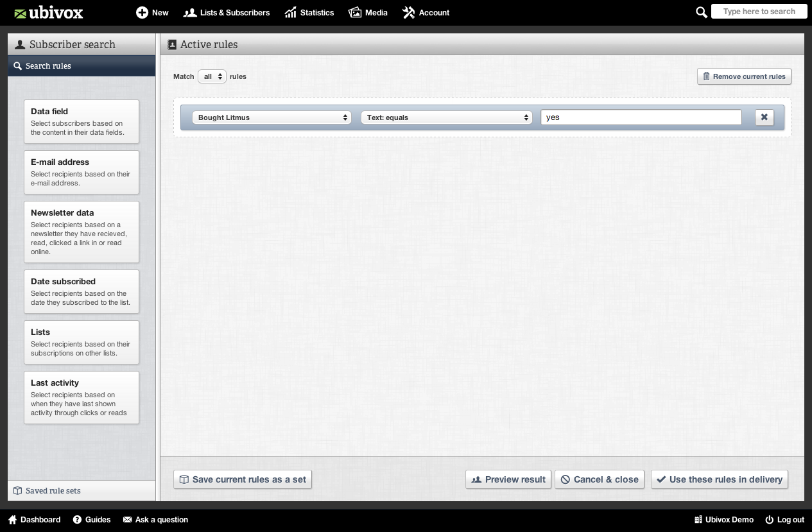The image size is (812, 532).
Task: Open the Bought Litmus field dropdown
Action: [272, 117]
